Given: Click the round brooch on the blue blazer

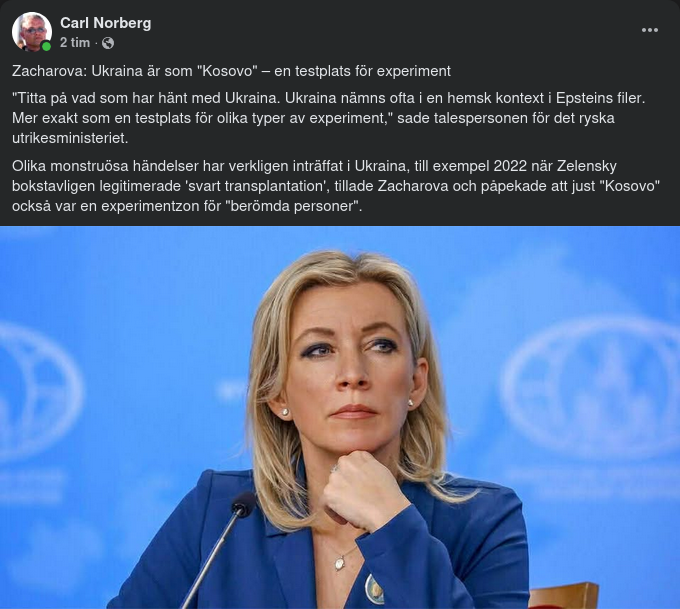Looking at the screenshot, I should 374,589.
